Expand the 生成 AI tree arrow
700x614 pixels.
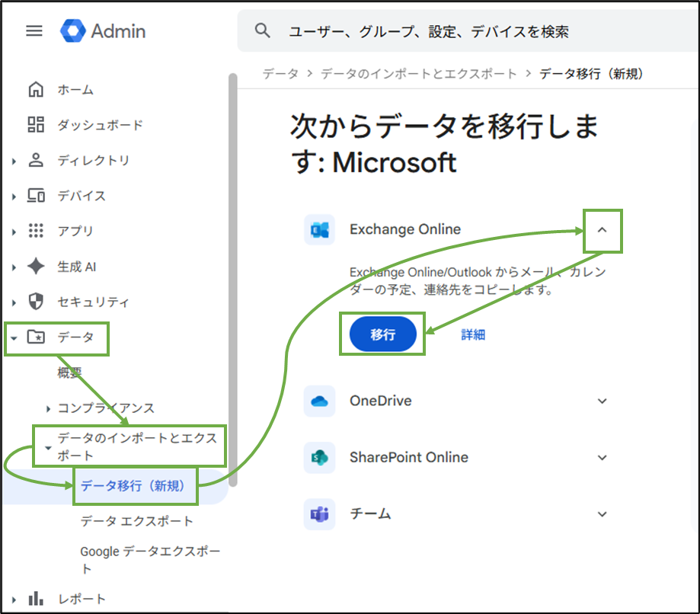click(14, 267)
